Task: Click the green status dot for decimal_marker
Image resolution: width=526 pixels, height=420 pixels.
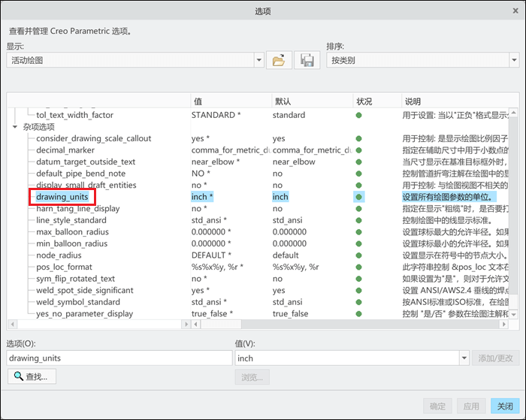Action: (x=358, y=150)
